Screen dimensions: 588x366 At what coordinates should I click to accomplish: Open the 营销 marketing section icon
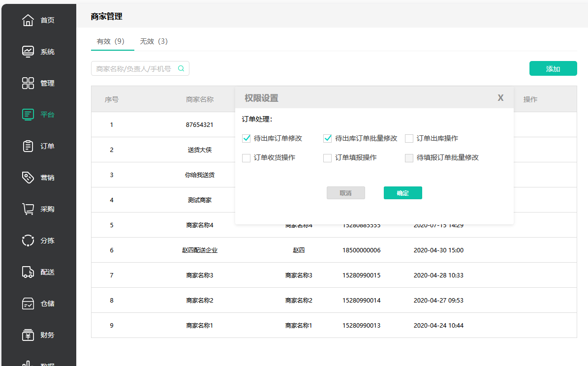(25, 177)
